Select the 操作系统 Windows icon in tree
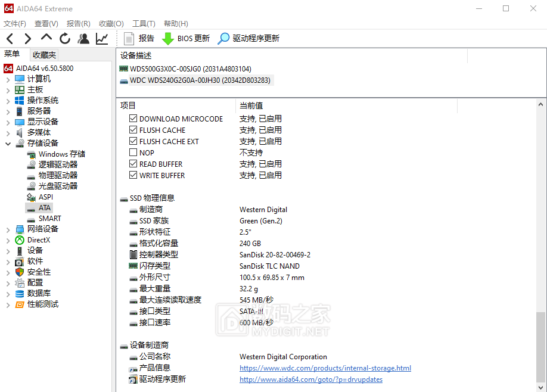 pos(20,101)
